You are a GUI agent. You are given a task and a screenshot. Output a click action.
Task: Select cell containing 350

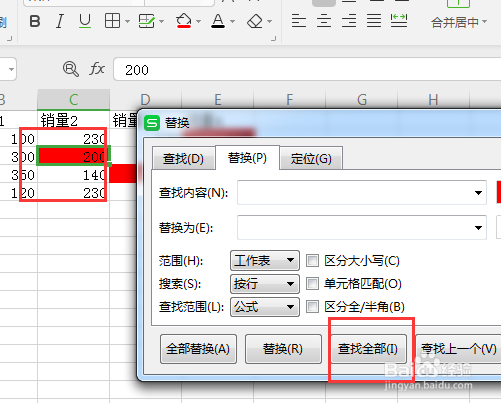[x=19, y=175]
